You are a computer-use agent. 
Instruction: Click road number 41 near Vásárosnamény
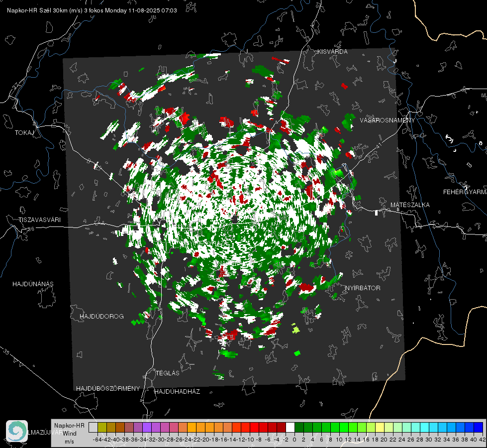[x=378, y=145]
